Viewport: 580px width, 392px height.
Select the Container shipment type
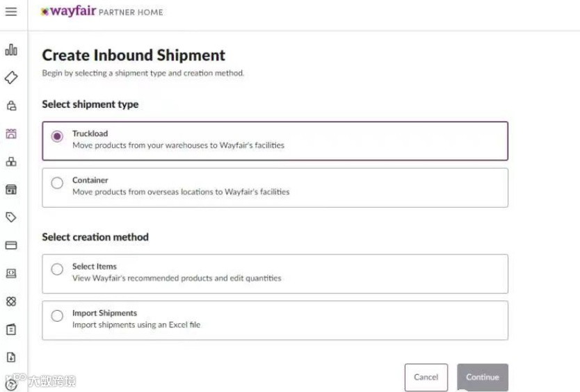58,183
